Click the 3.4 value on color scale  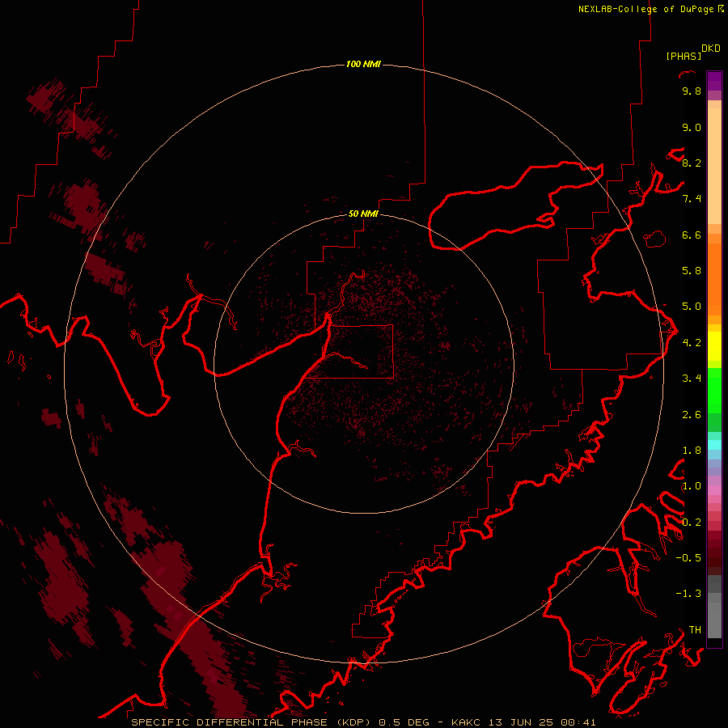[x=692, y=379]
